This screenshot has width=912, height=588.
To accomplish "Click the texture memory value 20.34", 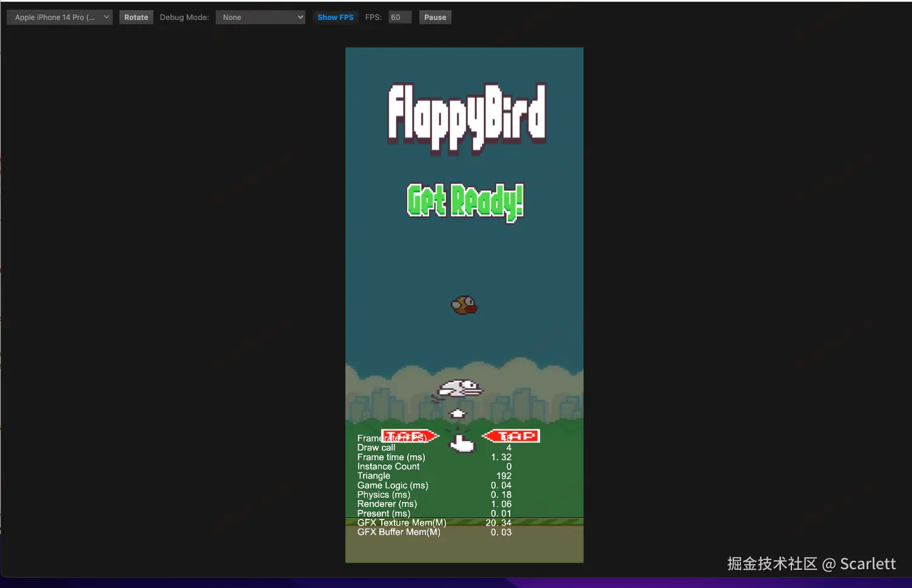I will 499,523.
